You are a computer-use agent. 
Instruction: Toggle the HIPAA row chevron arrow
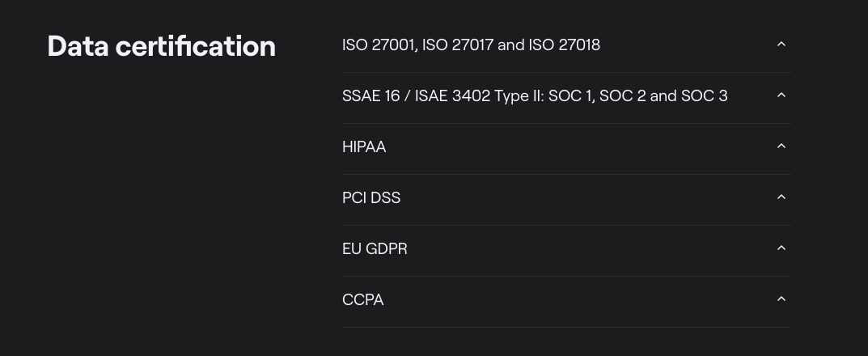click(x=781, y=146)
